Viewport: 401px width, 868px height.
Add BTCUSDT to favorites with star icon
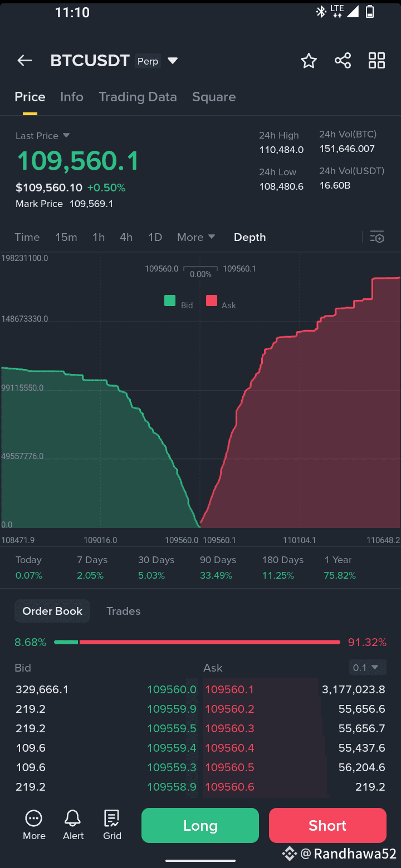pyautogui.click(x=309, y=61)
